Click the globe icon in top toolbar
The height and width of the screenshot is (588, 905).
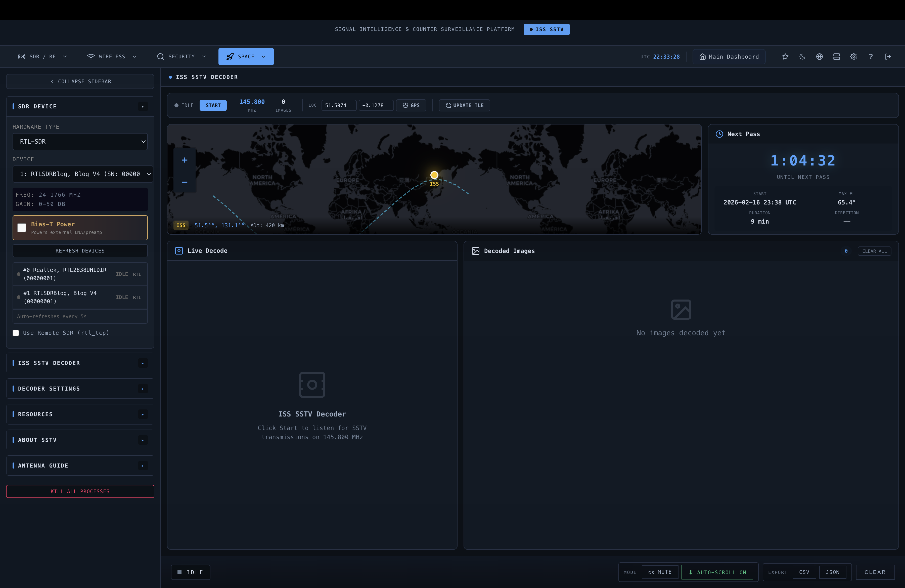820,57
